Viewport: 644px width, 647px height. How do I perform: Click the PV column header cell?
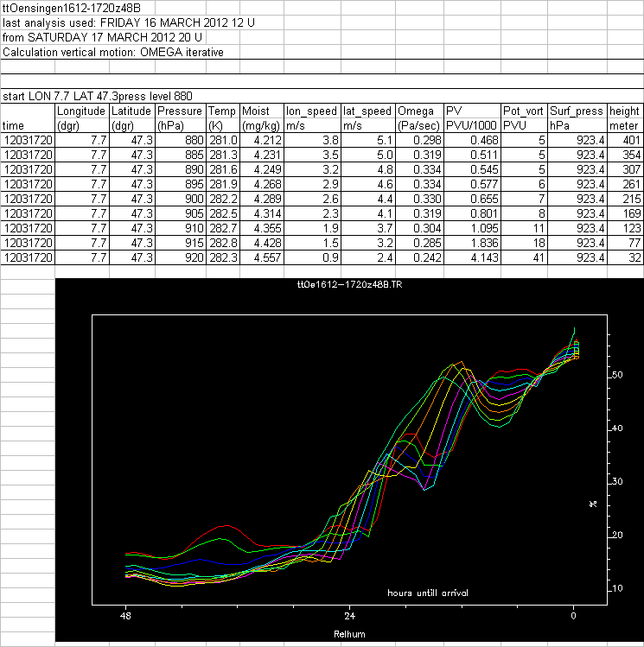pos(472,111)
